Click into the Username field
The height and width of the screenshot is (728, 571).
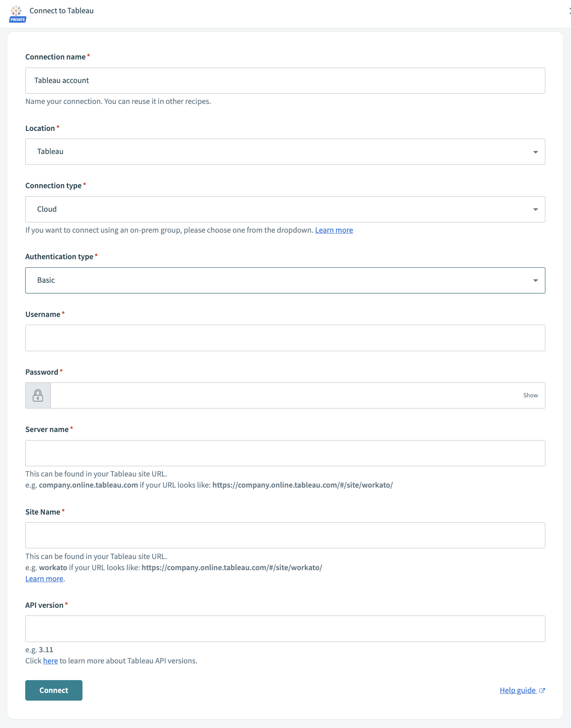pos(285,338)
